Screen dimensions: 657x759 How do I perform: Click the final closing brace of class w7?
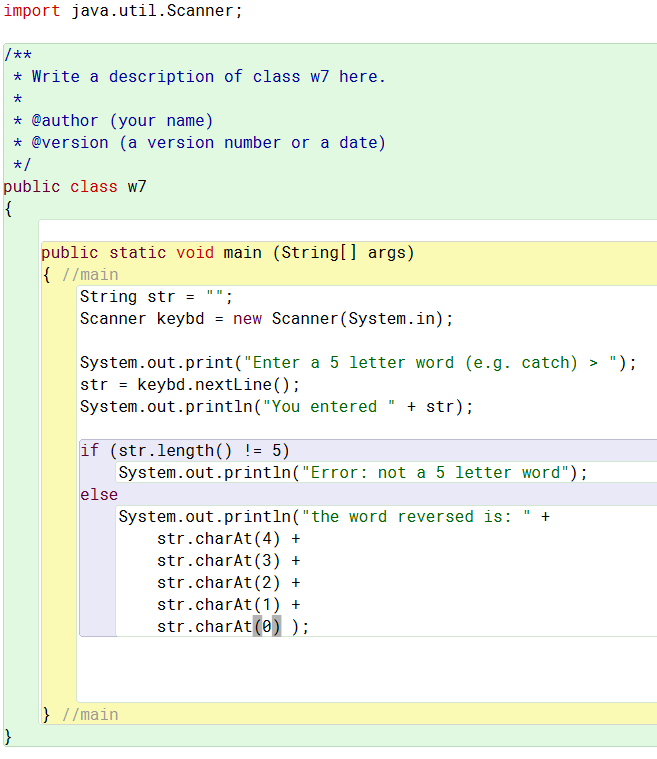pyautogui.click(x=8, y=737)
